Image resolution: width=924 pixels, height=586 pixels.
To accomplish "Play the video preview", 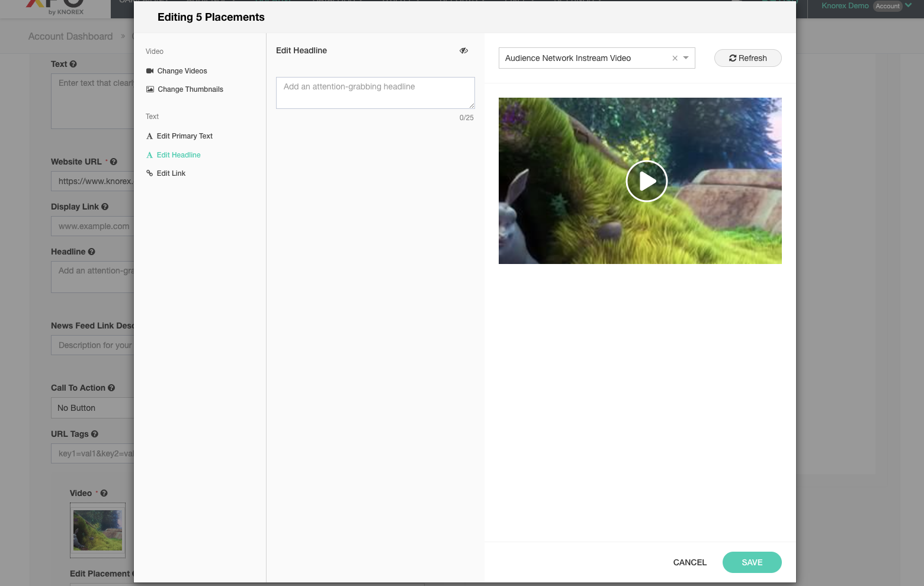I will 646,181.
